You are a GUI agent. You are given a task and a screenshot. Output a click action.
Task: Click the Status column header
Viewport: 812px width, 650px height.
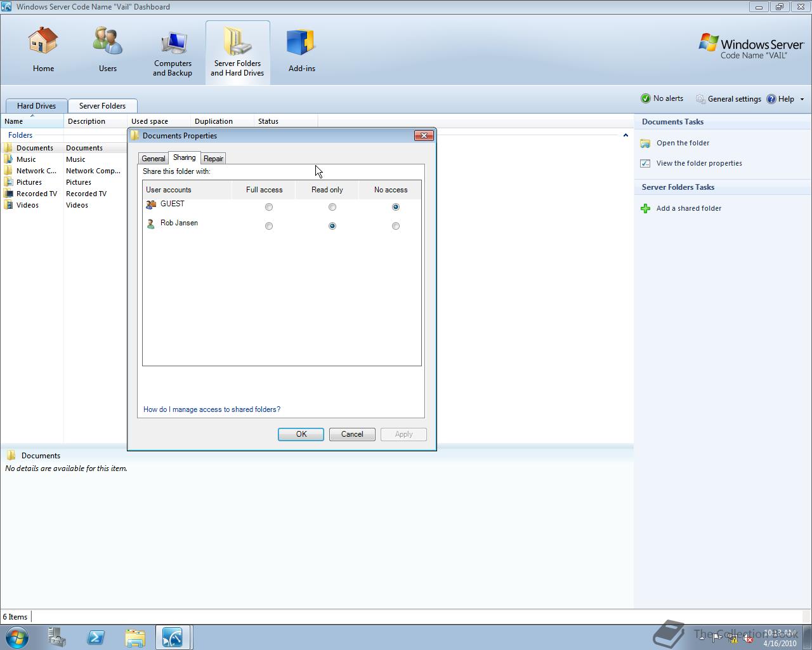click(285, 121)
